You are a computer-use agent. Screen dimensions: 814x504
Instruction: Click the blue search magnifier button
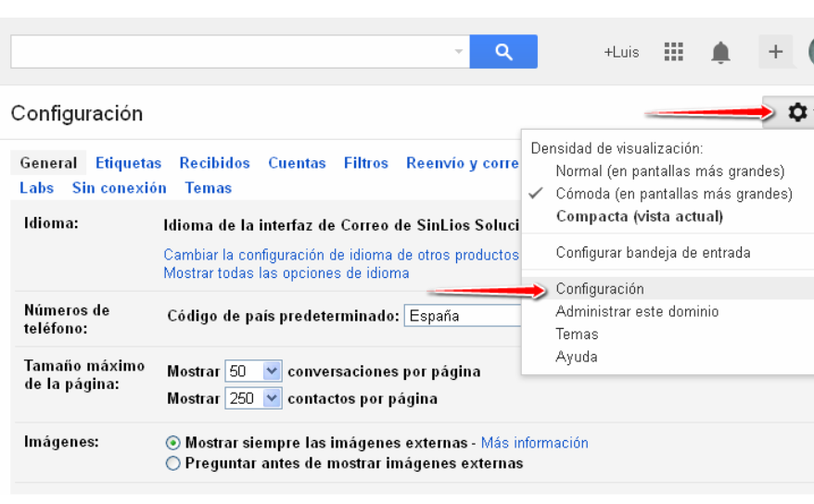pos(503,52)
